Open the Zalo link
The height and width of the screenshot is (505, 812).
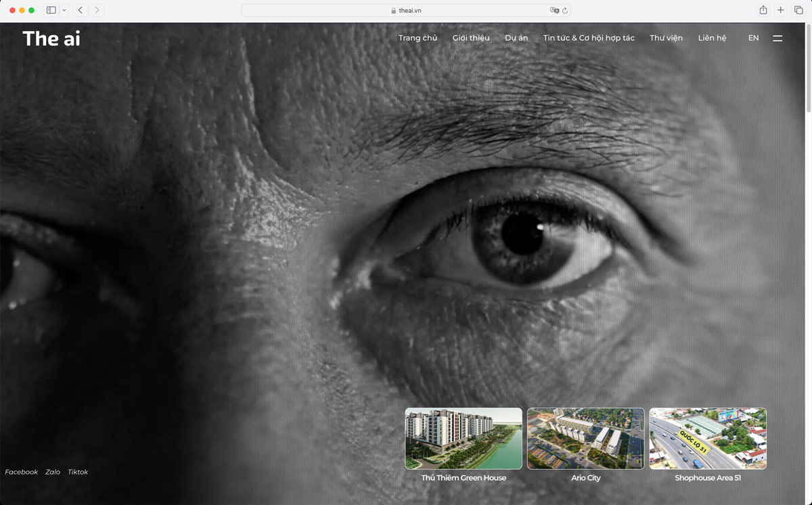pyautogui.click(x=53, y=472)
